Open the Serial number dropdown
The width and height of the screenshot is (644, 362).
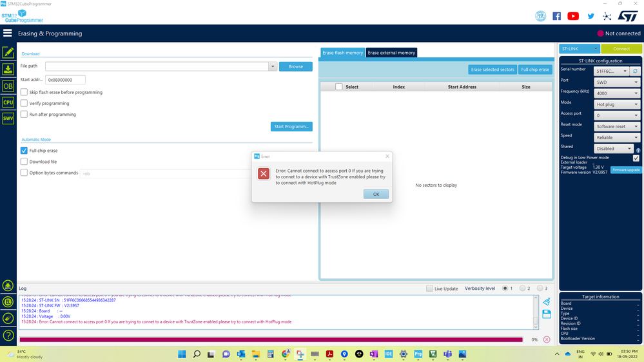(612, 71)
